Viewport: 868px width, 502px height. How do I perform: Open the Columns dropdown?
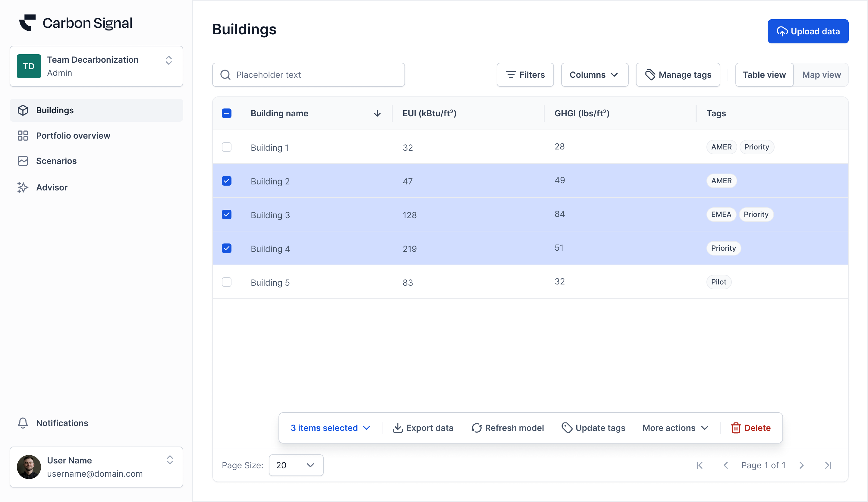point(594,75)
